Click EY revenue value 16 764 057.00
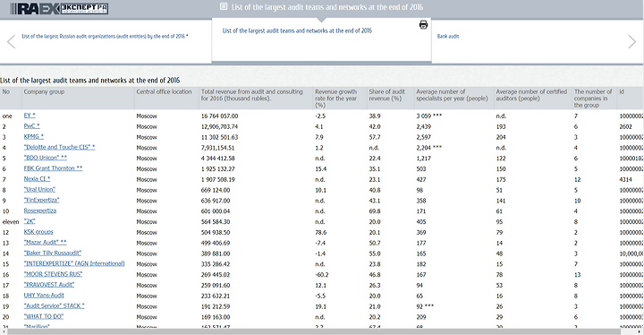This screenshot has width=644, height=335. point(219,116)
